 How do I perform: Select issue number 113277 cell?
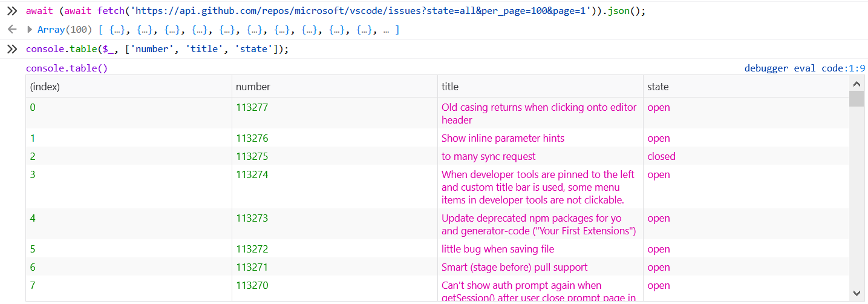click(252, 107)
